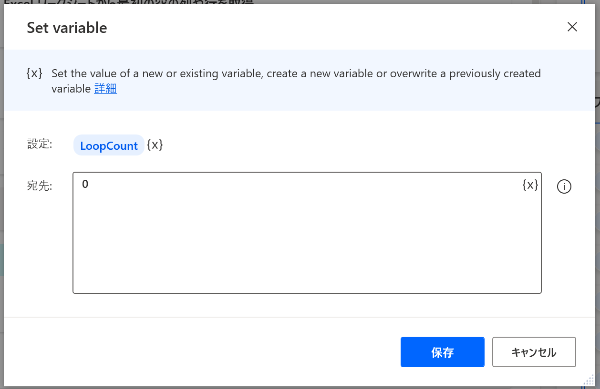Click the word "variable" before 詳細 link
The image size is (600, 389).
(71, 89)
